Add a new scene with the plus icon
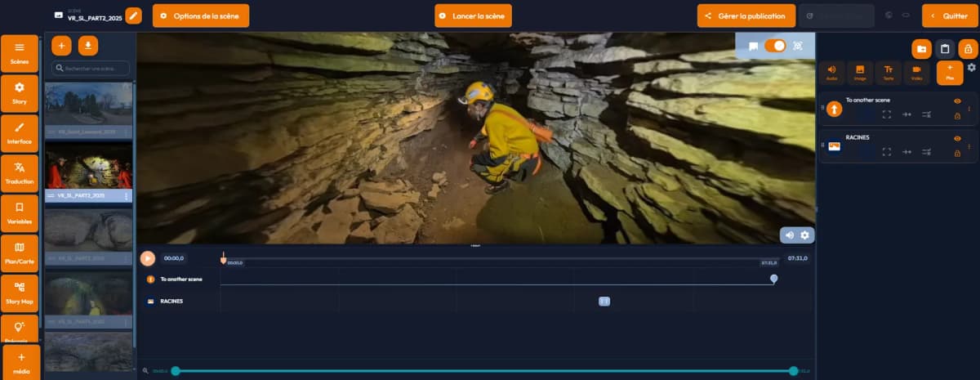Image resolution: width=980 pixels, height=380 pixels. [62, 46]
